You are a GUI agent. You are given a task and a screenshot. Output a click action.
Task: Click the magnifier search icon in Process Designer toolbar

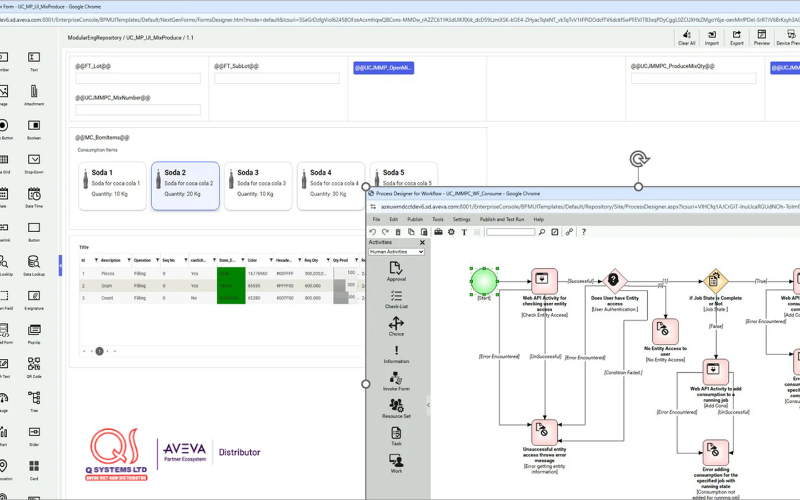[542, 232]
